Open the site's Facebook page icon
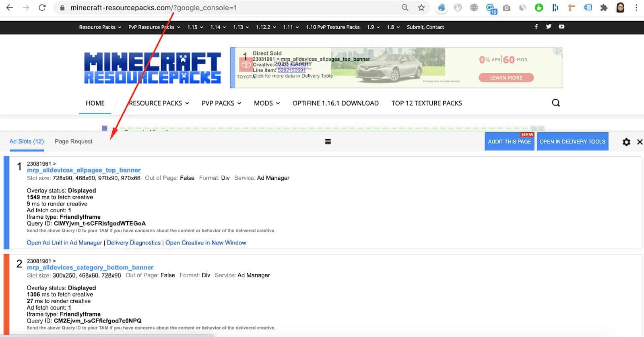The width and height of the screenshot is (644, 337). pyautogui.click(x=536, y=27)
